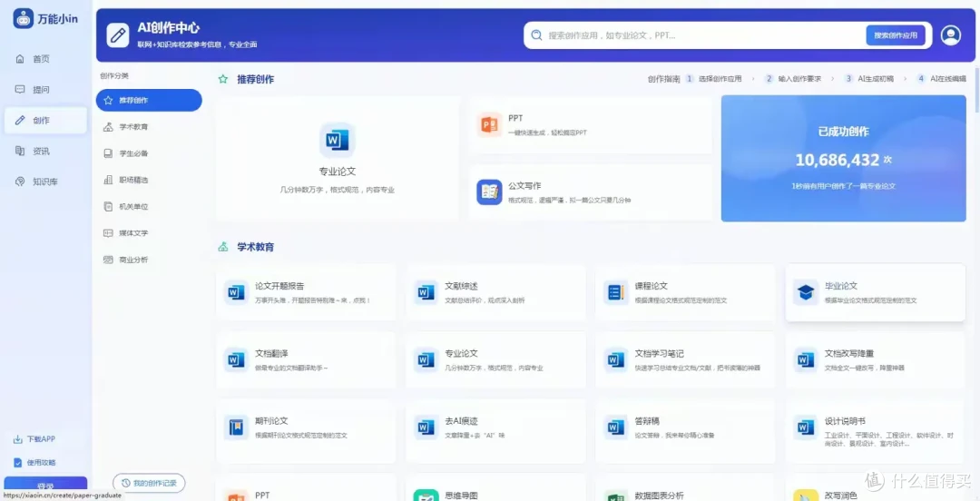Open 专业论文 card under 学术教育 grid

[495, 360]
